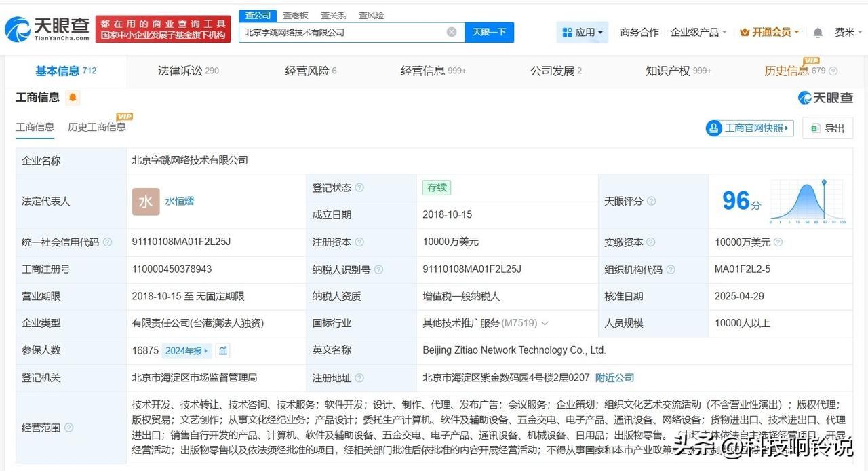The height and width of the screenshot is (471, 868).
Task: Click the help icon beside 登记状态
Action: [x=359, y=188]
